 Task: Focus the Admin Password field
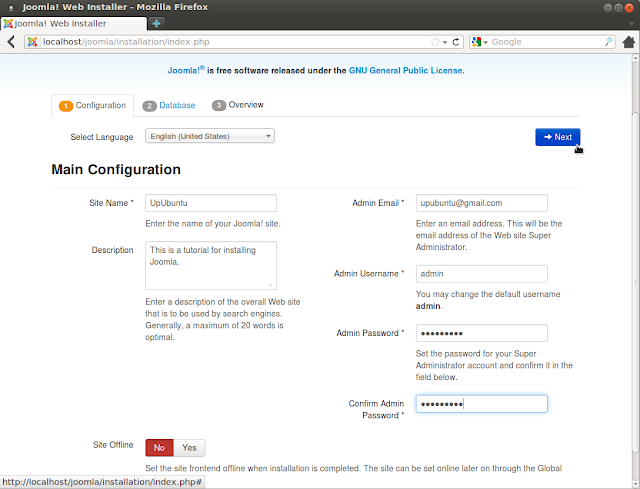click(x=482, y=333)
